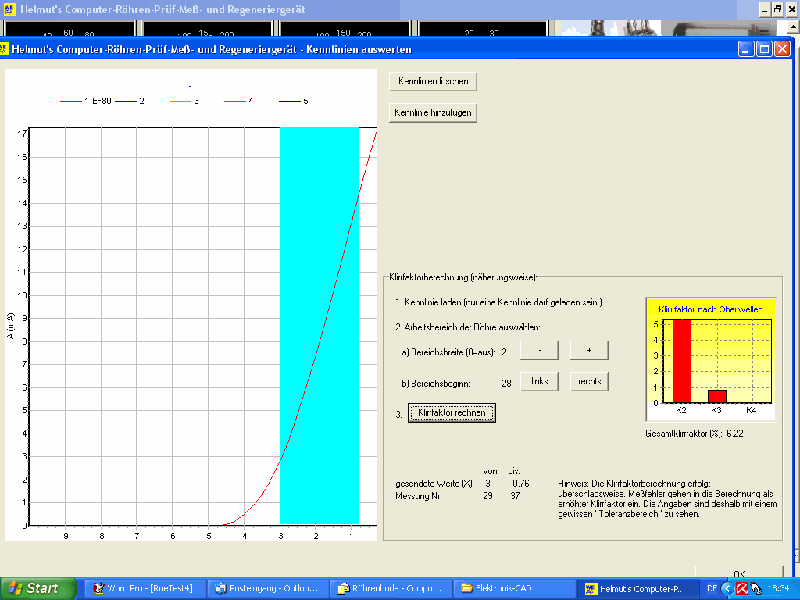The width and height of the screenshot is (800, 600).
Task: Click the red K2 bar in chart
Action: click(682, 360)
